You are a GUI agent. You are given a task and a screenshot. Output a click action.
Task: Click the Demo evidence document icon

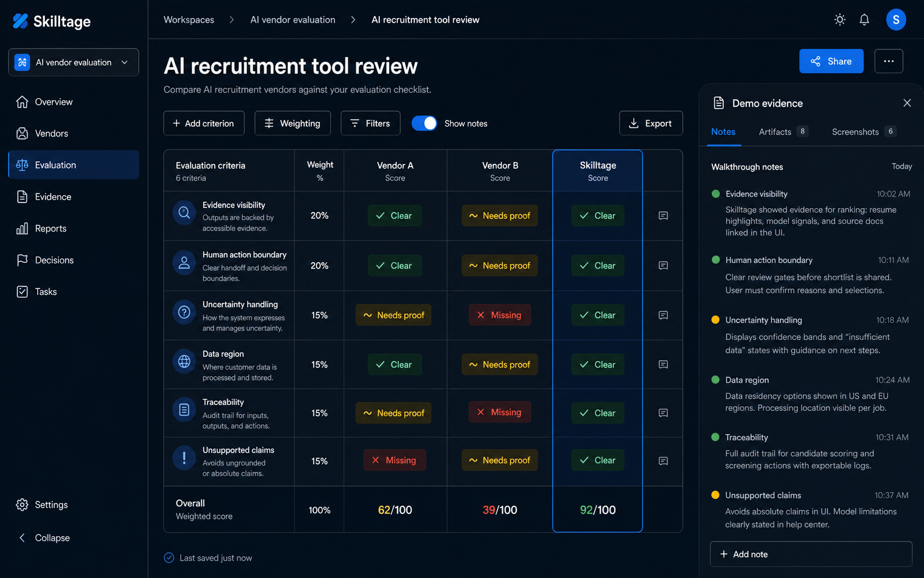(719, 103)
